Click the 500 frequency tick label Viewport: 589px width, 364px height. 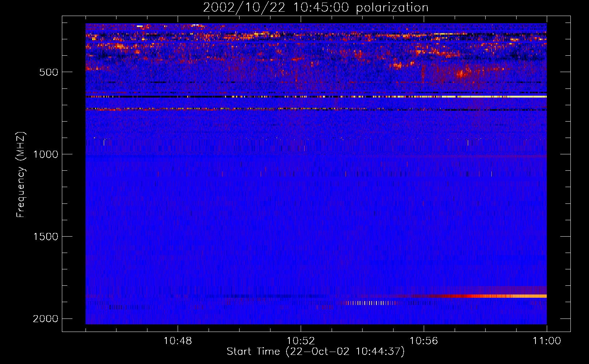[x=49, y=72]
